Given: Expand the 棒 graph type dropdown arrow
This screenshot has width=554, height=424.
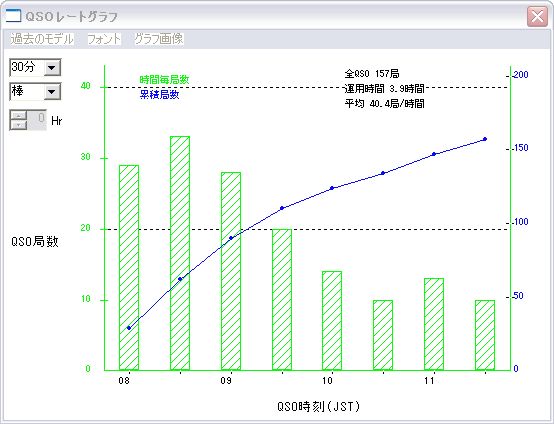Looking at the screenshot, I should [x=52, y=92].
